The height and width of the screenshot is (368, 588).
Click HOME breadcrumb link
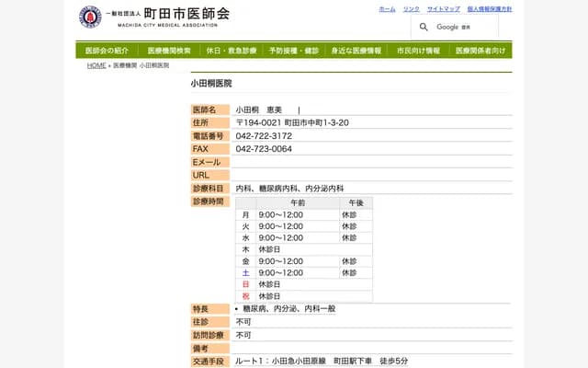(96, 66)
